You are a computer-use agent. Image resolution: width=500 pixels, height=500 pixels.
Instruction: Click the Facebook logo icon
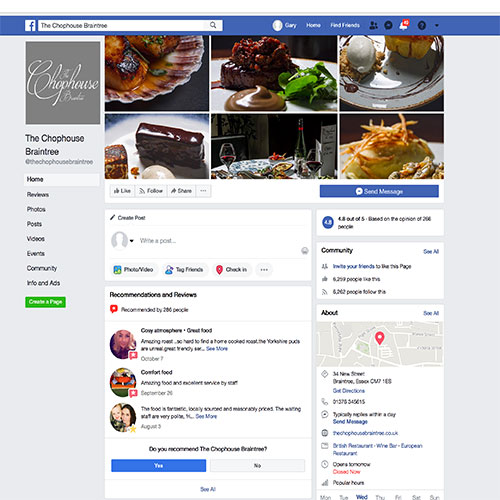click(x=30, y=25)
